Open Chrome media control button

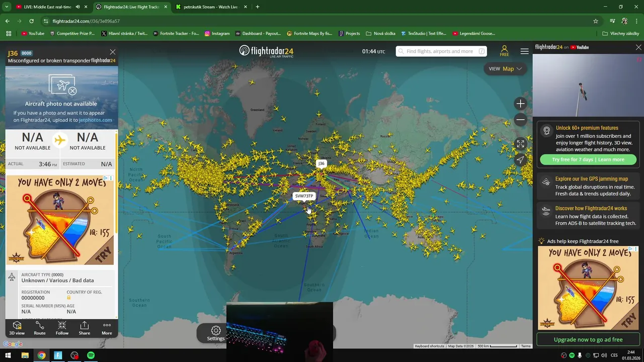[x=612, y=21]
